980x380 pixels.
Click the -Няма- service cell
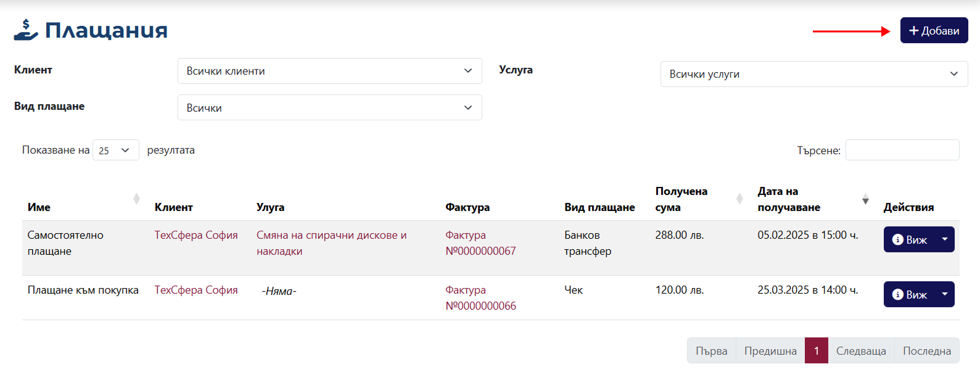tap(279, 291)
